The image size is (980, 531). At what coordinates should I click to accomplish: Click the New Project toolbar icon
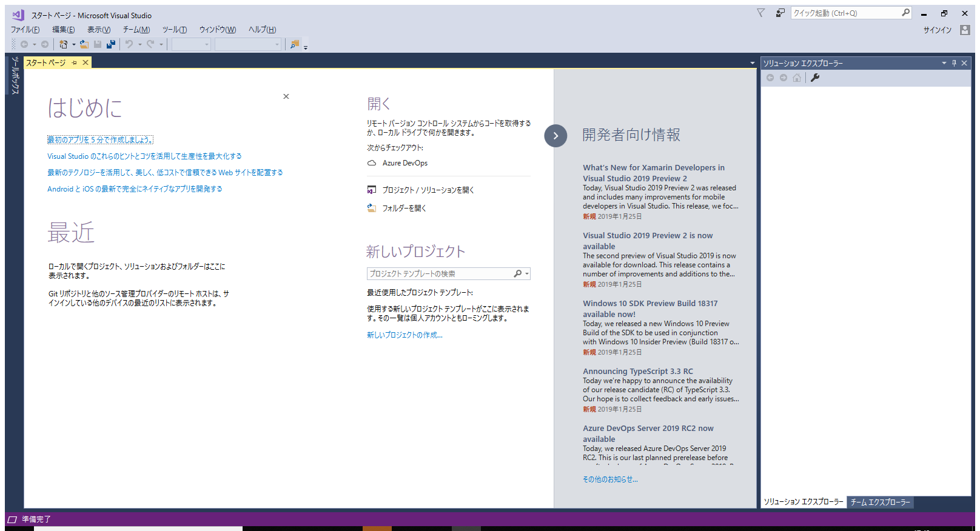[63, 44]
